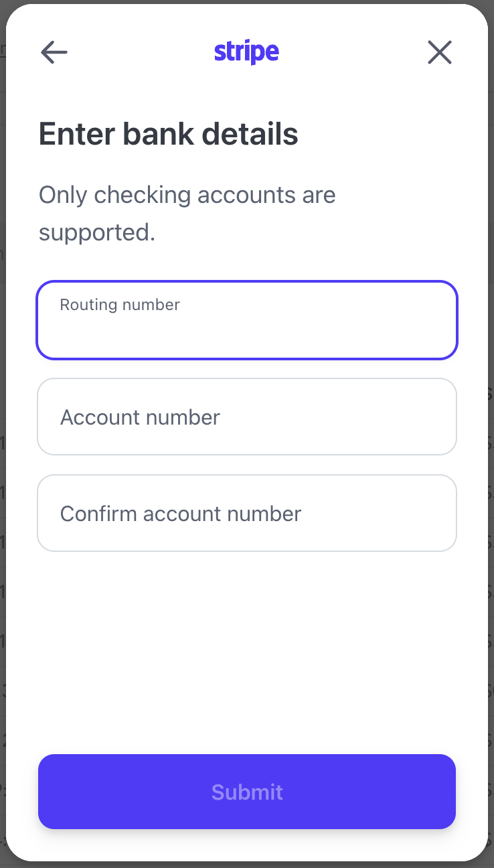The height and width of the screenshot is (868, 494).
Task: Click the word "Enter" in the title
Action: pos(77,134)
